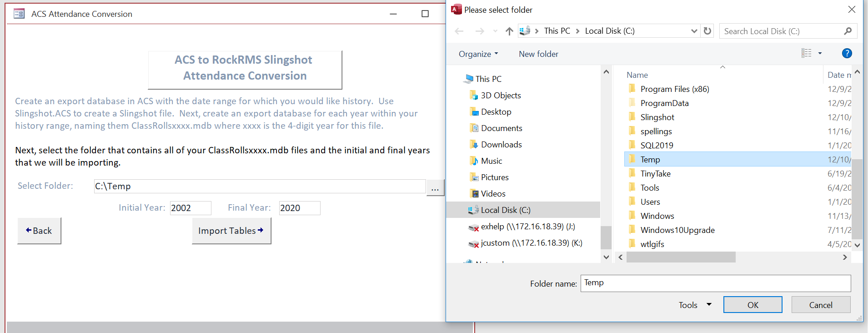Click the Documents folder icon
The image size is (868, 333).
[x=474, y=128]
